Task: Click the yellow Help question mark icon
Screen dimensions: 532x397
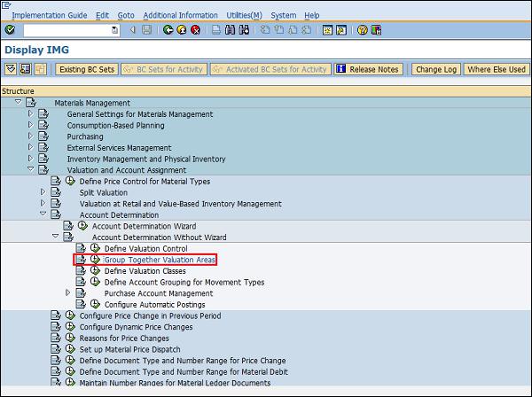Action: 362,30
